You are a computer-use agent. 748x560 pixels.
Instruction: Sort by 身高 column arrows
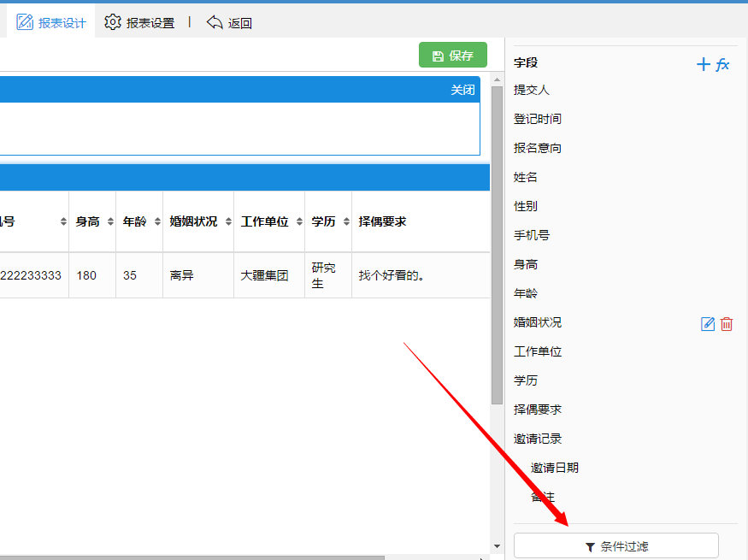coord(110,222)
